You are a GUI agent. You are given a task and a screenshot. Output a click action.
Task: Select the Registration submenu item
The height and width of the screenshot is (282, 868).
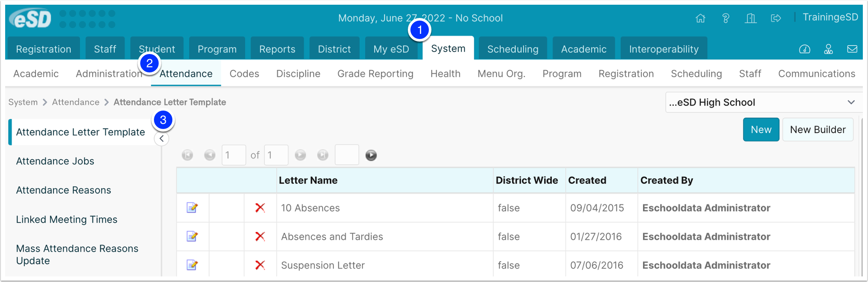coord(626,74)
